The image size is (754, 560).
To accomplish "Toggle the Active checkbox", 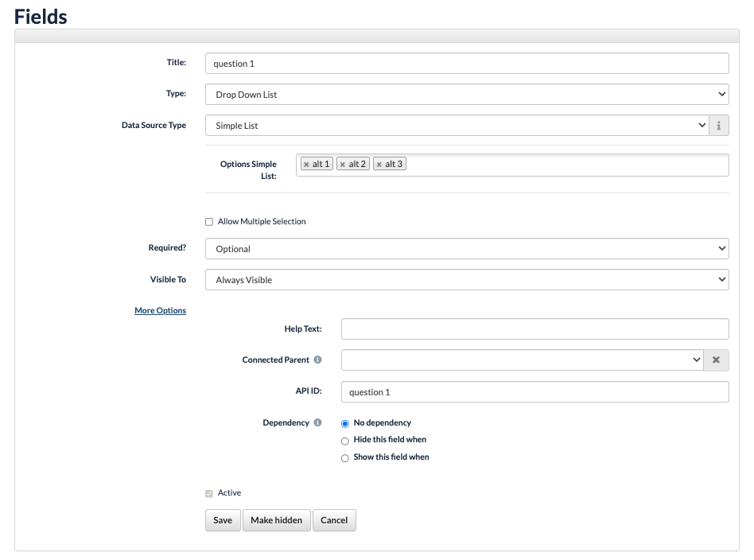I will 209,494.
